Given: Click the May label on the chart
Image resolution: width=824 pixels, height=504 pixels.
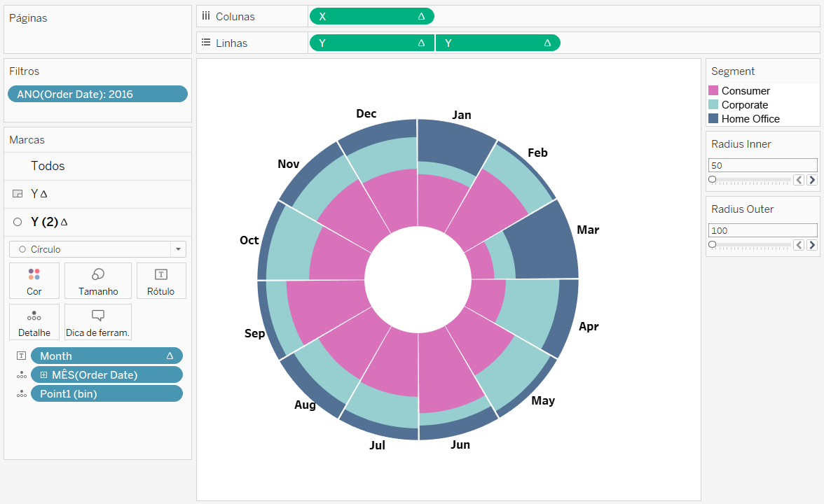Looking at the screenshot, I should pyautogui.click(x=543, y=400).
